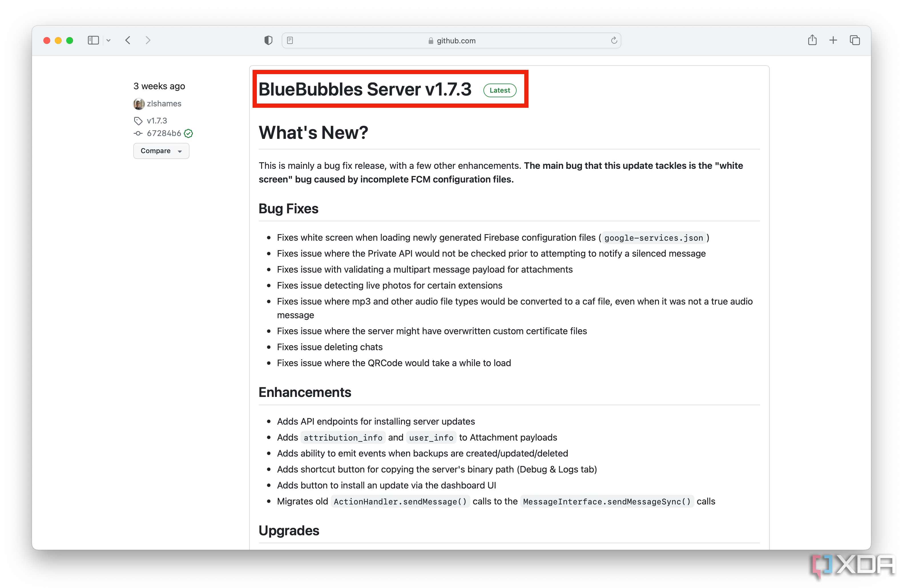Expand the Compare dropdown button

pos(161,151)
